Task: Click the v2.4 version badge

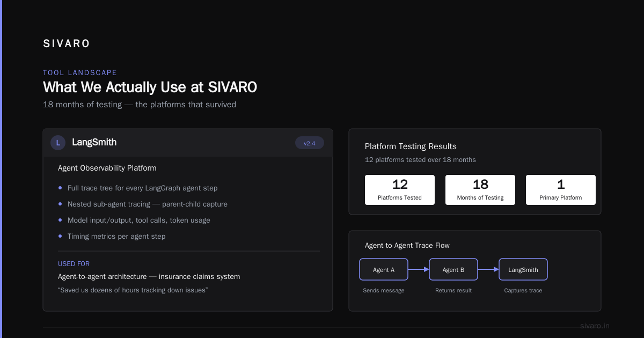Action: tap(310, 143)
